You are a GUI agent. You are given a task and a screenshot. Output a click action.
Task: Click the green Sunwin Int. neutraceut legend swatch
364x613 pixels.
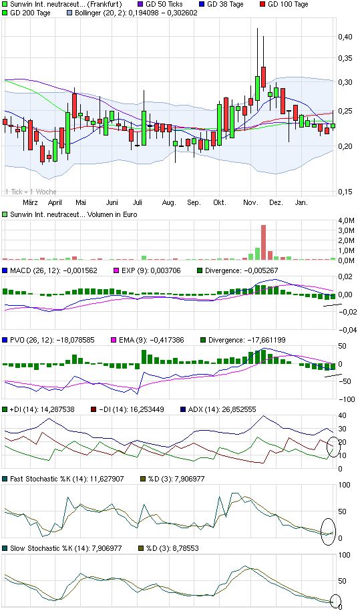coord(5,4)
